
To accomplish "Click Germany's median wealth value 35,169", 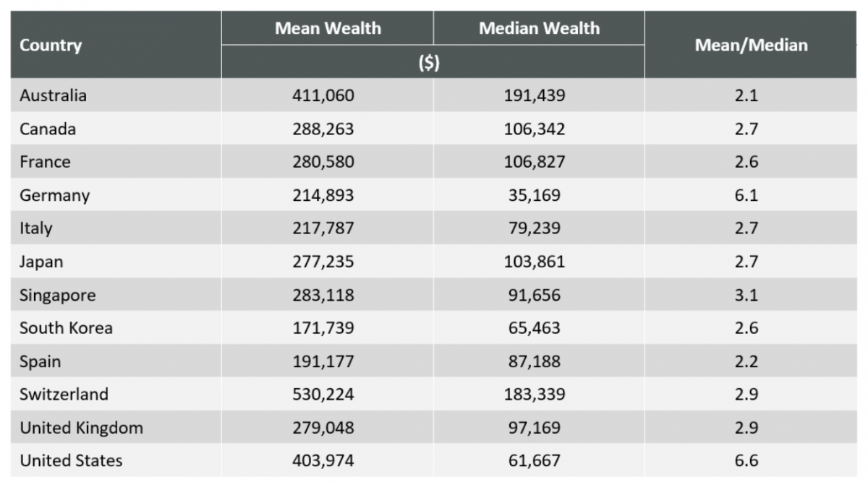I will pos(535,195).
